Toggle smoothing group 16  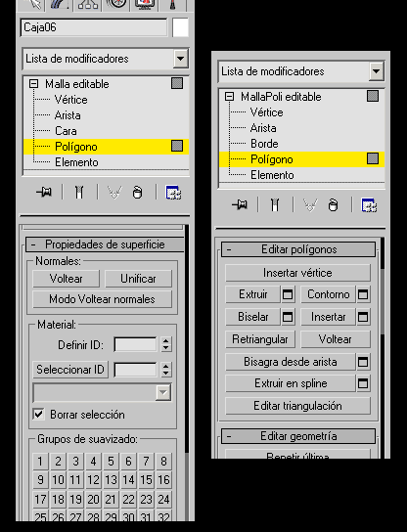tap(163, 480)
